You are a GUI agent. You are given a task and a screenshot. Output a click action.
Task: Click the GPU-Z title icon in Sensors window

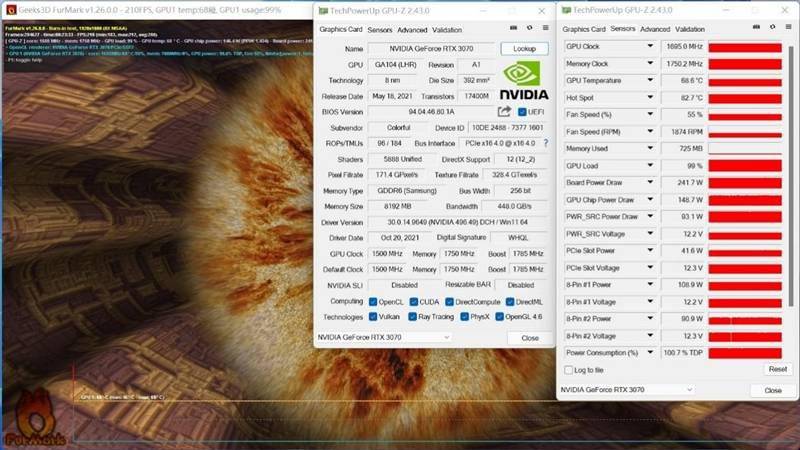click(x=566, y=10)
